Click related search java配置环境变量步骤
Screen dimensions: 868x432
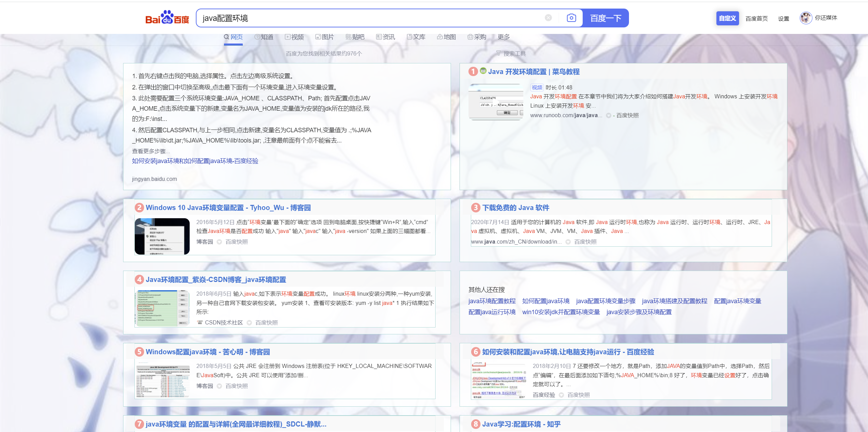[x=605, y=301]
